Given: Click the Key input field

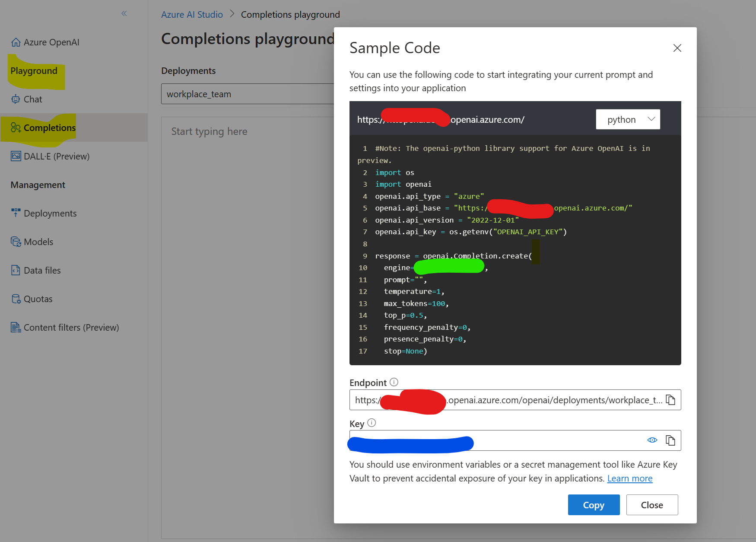Looking at the screenshot, I should (515, 440).
